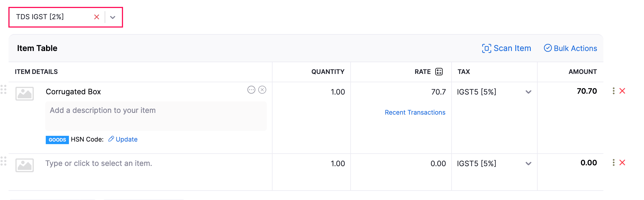Open more options icon for Corrugated Box
The width and height of the screenshot is (644, 200).
pos(251,90)
